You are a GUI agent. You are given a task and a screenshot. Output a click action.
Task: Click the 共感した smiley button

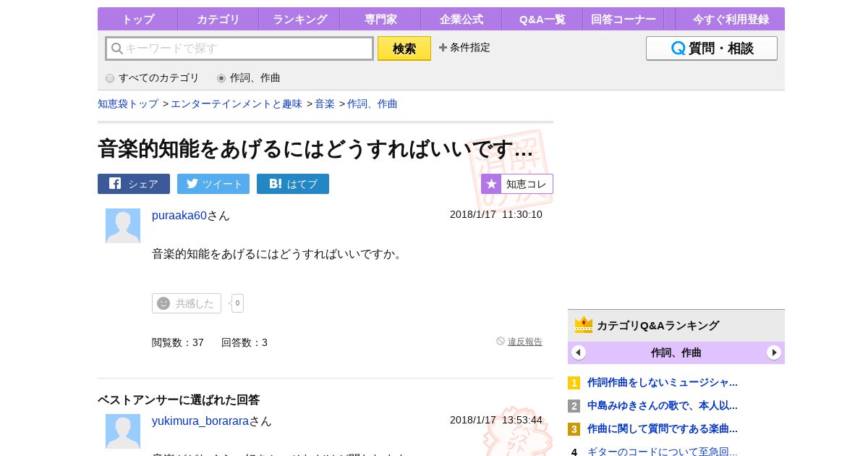point(187,303)
